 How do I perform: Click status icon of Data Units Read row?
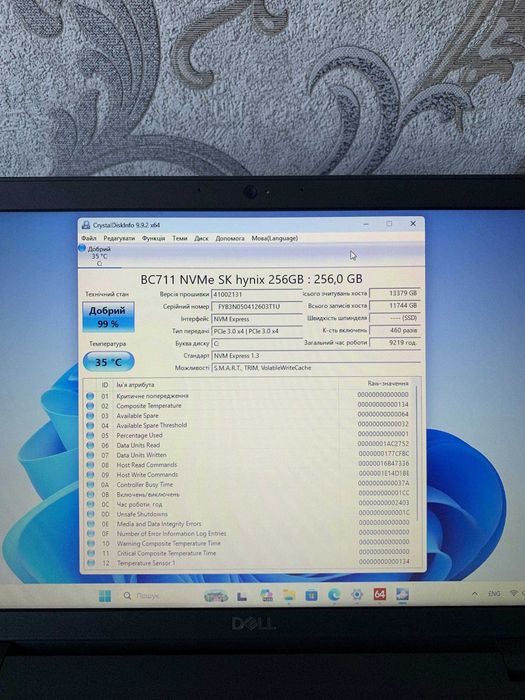90,445
